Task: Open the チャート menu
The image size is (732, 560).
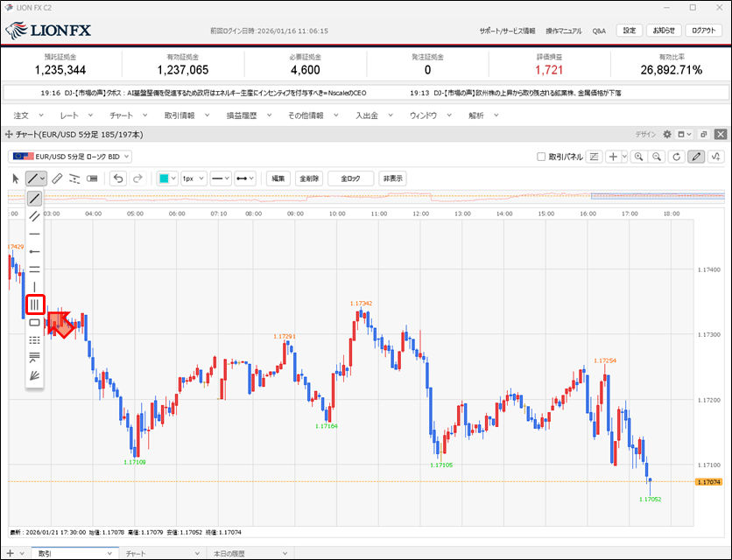Action: [126, 115]
